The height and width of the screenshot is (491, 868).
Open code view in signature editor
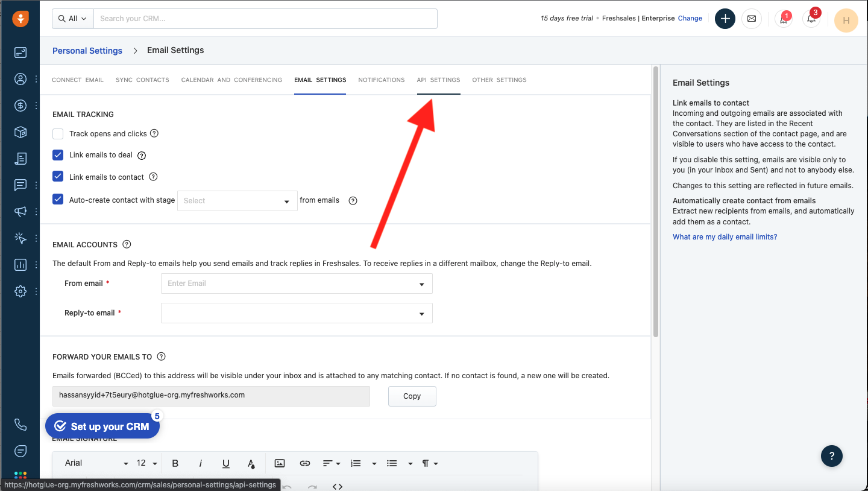click(x=338, y=486)
